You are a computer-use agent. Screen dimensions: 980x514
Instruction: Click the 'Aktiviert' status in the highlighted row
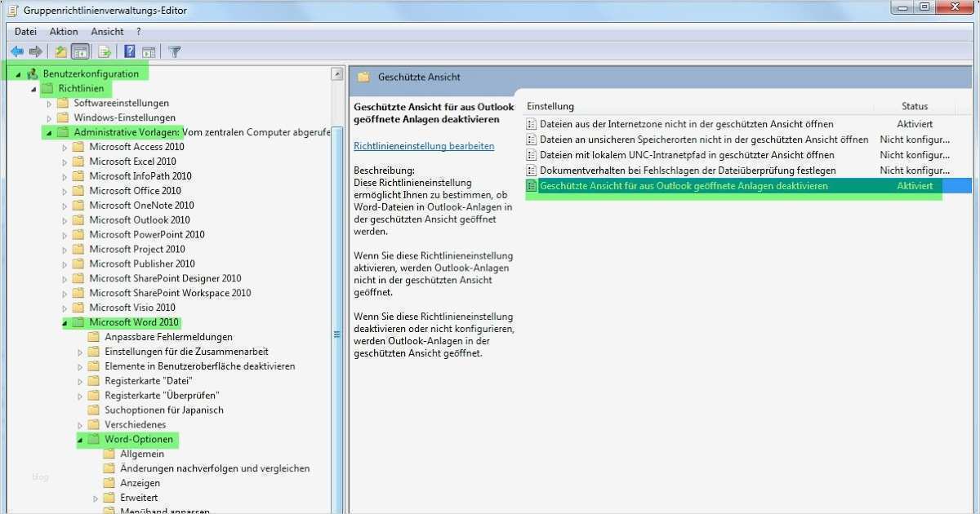pos(915,186)
